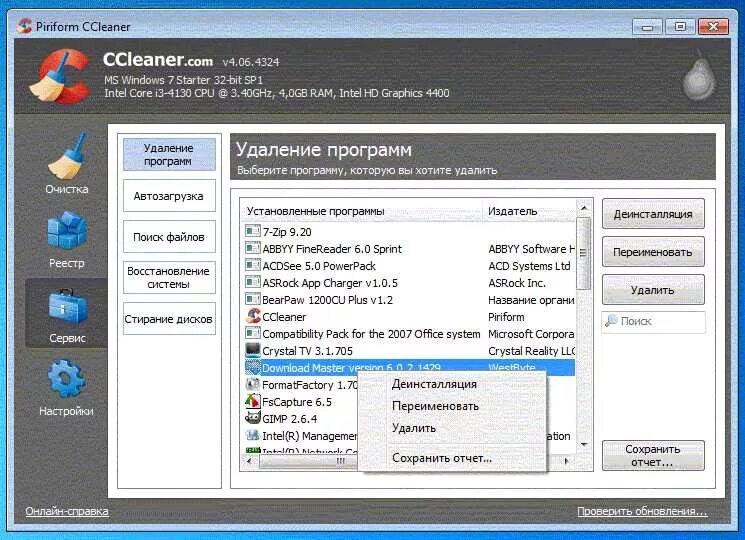The image size is (745, 540).
Task: Click the magnifier icon in Поиск box
Action: [611, 321]
